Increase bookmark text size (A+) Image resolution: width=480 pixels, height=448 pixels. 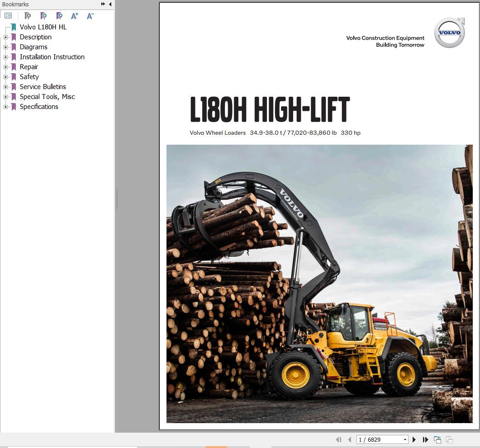coord(75,15)
